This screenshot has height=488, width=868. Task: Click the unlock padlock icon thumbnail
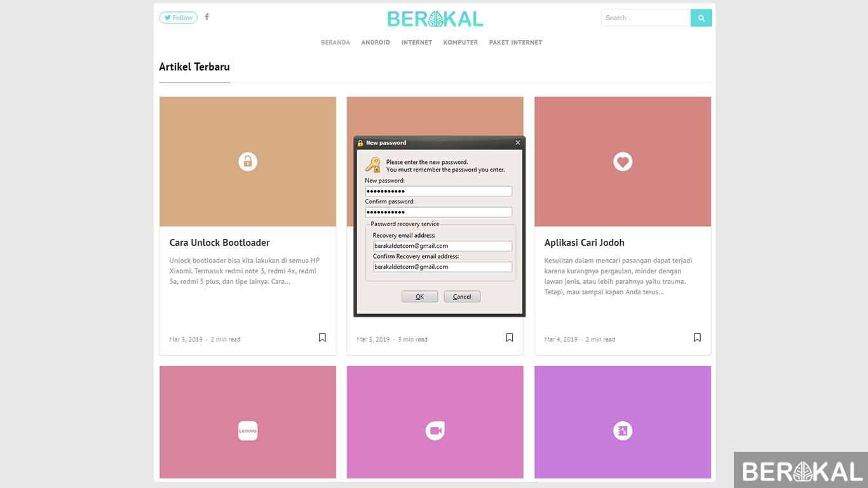click(x=248, y=161)
